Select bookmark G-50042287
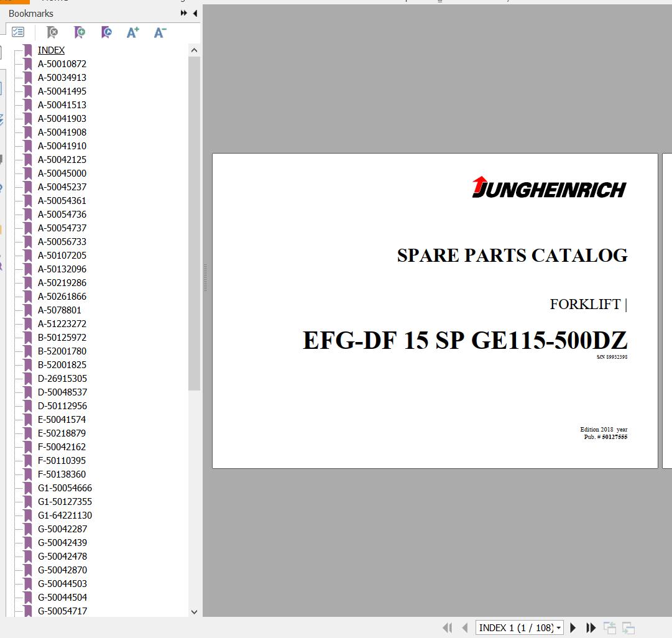 63,530
